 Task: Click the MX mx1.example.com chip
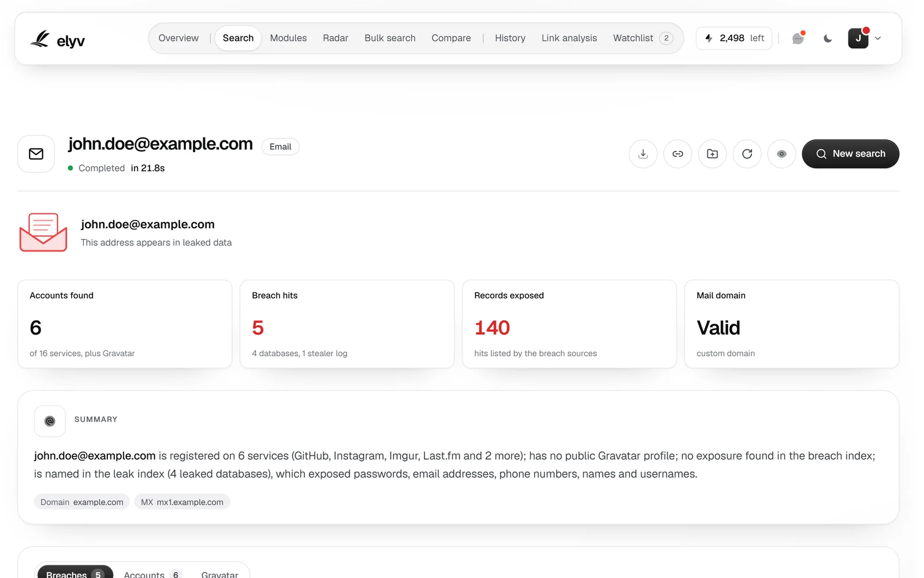tap(182, 502)
